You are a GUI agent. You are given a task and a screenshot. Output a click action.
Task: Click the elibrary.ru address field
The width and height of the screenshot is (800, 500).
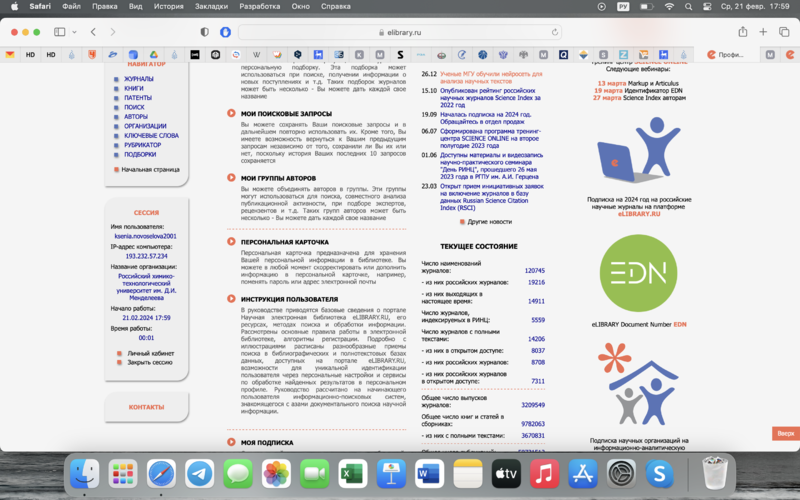click(x=400, y=32)
